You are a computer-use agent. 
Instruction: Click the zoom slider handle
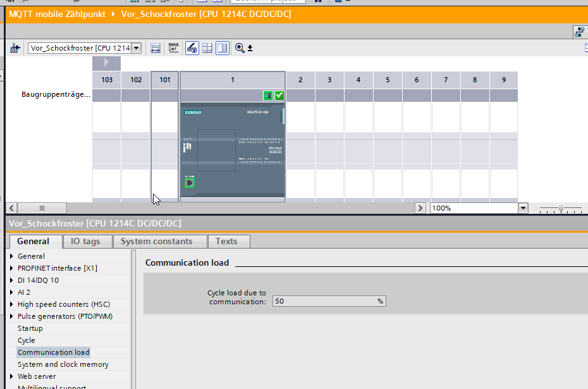561,208
